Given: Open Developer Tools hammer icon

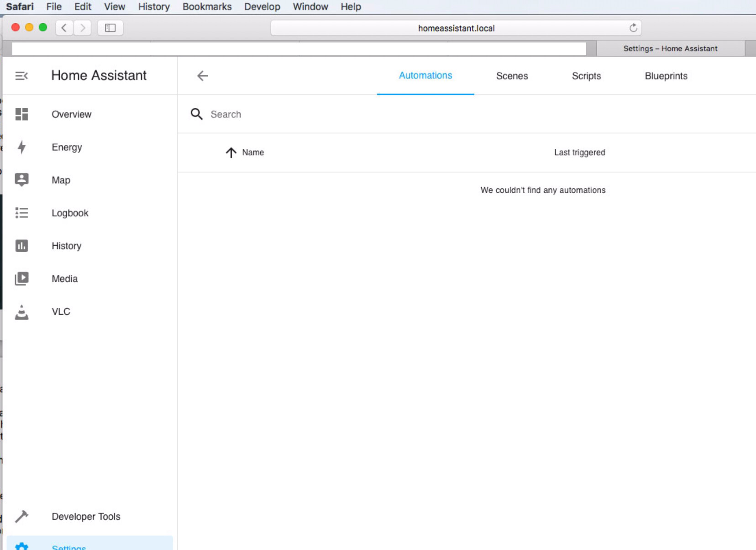Looking at the screenshot, I should pos(21,516).
